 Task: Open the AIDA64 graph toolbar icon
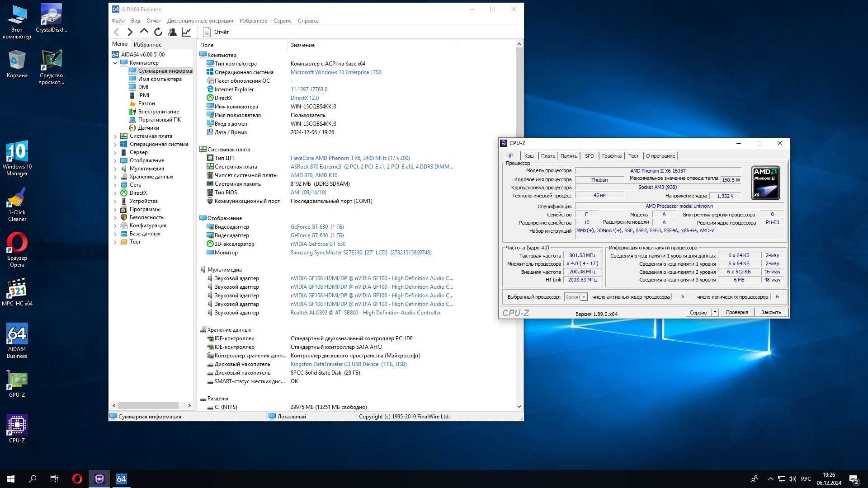(186, 32)
